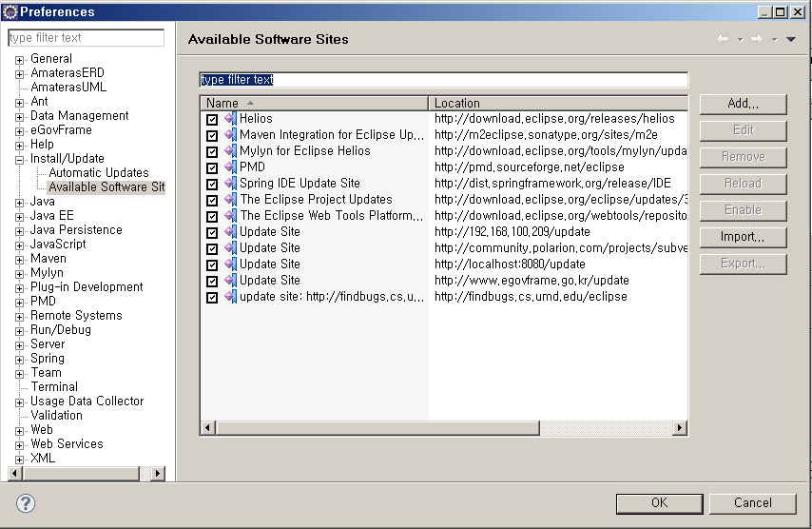Select the Validation preference page
Viewport: 812px width, 529px height.
[56, 416]
